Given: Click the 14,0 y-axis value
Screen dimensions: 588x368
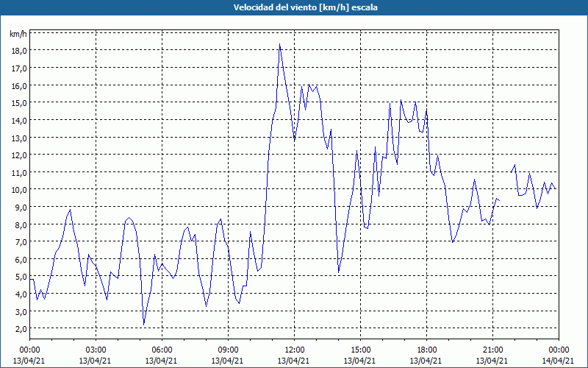Looking at the screenshot, I should coord(19,121).
